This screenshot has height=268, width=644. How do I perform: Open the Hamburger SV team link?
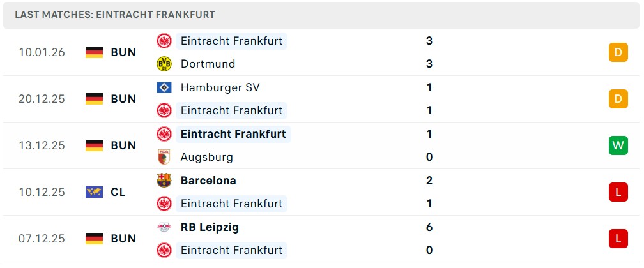click(x=220, y=87)
